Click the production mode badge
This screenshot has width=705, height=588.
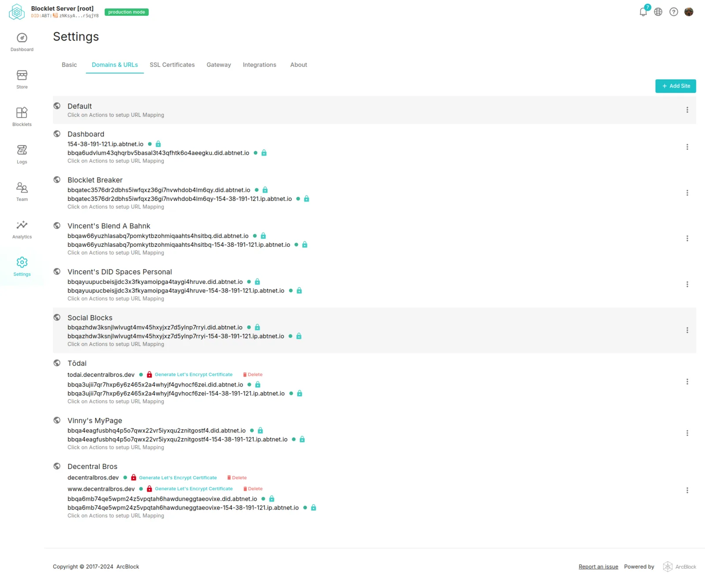[126, 12]
